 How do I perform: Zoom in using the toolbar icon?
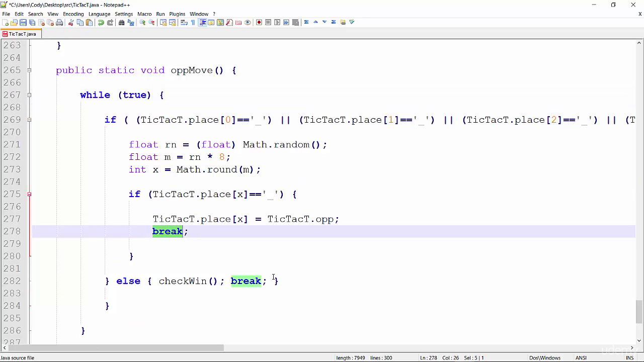coord(142,22)
